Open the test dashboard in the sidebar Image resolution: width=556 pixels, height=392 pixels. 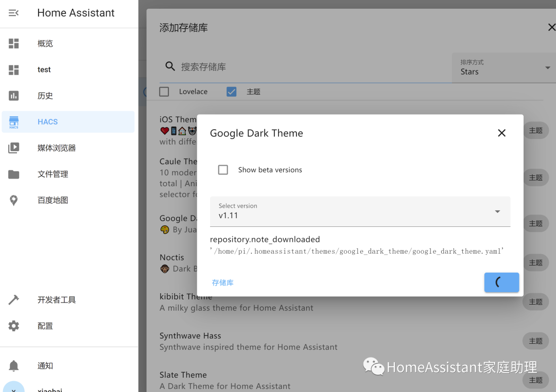pyautogui.click(x=68, y=70)
